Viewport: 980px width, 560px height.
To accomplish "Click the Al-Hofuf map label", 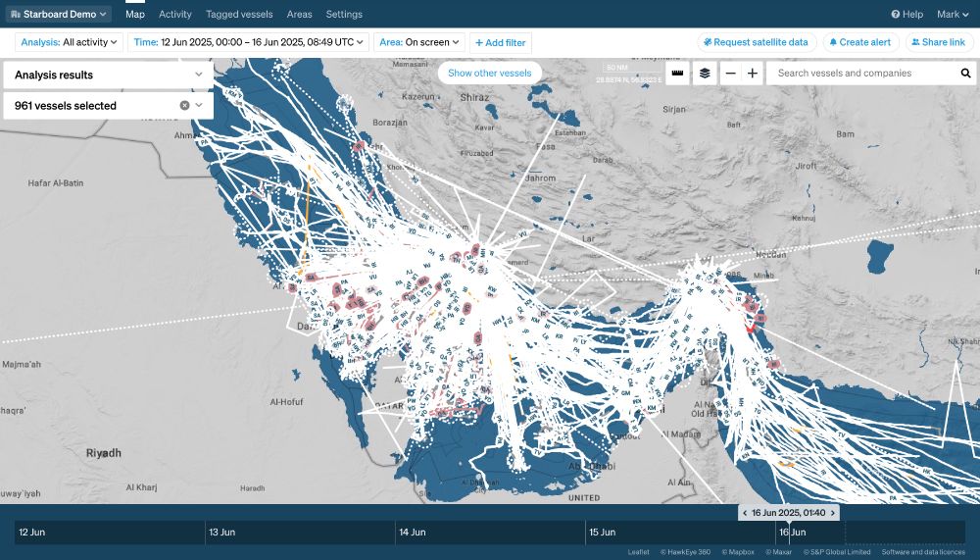I will click(286, 402).
